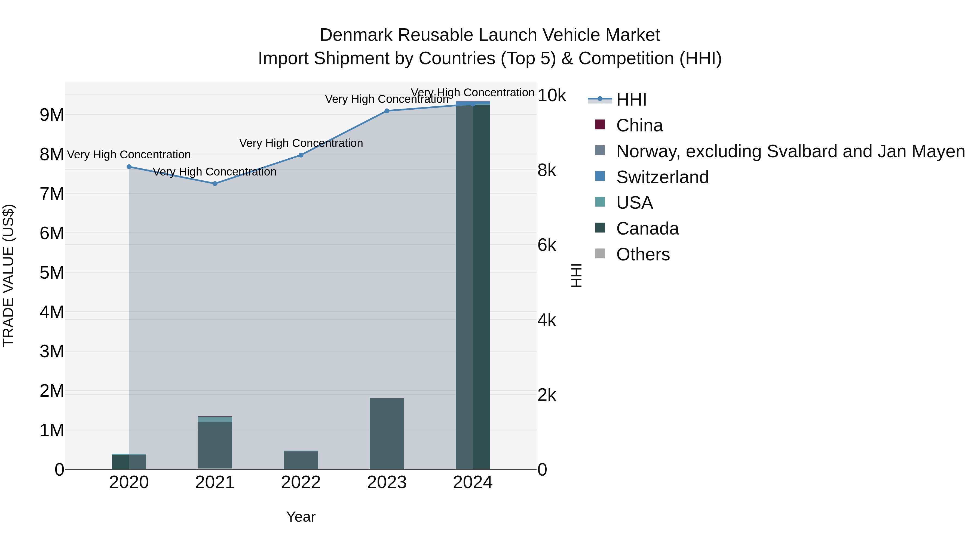Select the 2021 stacked bar
This screenshot has height=551, width=980.
pyautogui.click(x=215, y=443)
